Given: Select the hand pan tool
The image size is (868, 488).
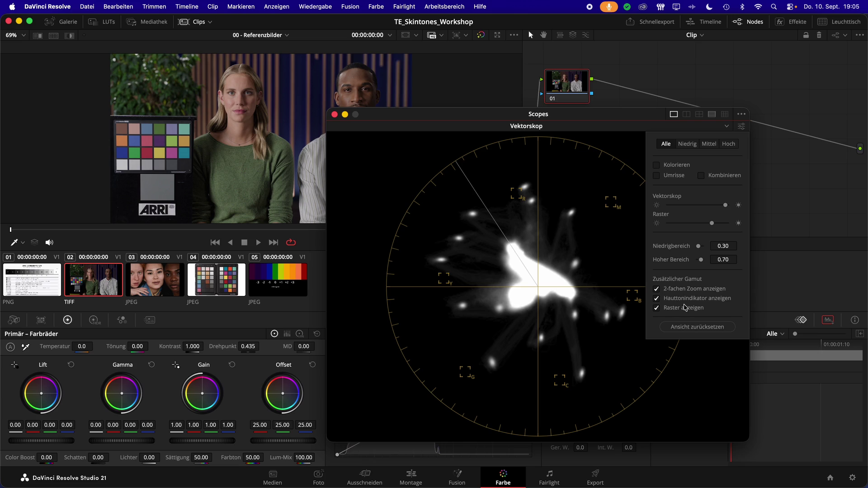Looking at the screenshot, I should point(543,35).
